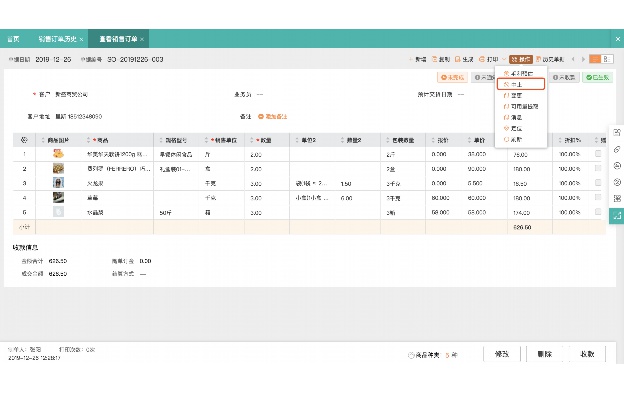Click the top icon in right sidebar

coord(617,133)
